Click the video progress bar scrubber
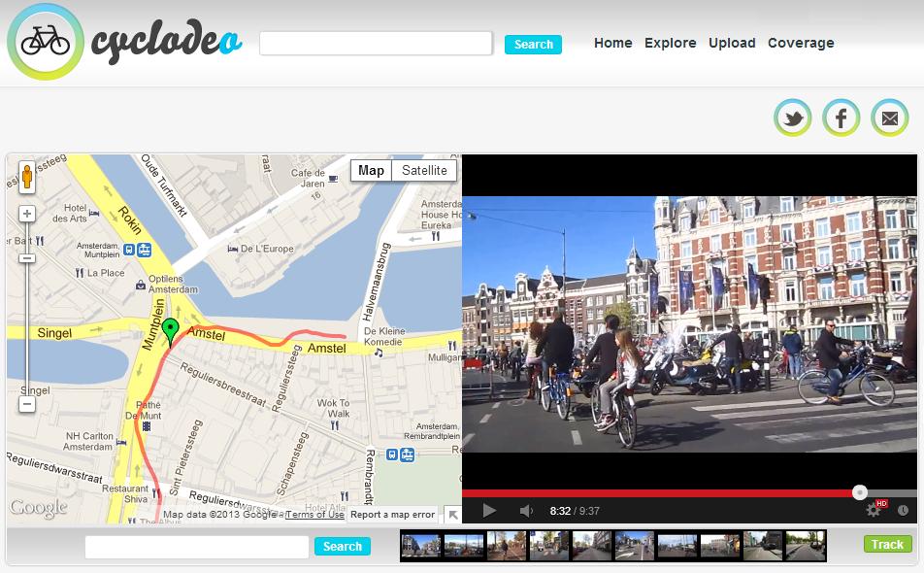The height and width of the screenshot is (573, 924). (x=859, y=492)
